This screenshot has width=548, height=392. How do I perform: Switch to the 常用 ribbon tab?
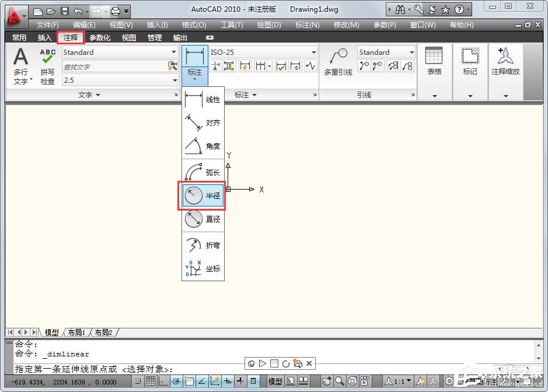[x=19, y=37]
